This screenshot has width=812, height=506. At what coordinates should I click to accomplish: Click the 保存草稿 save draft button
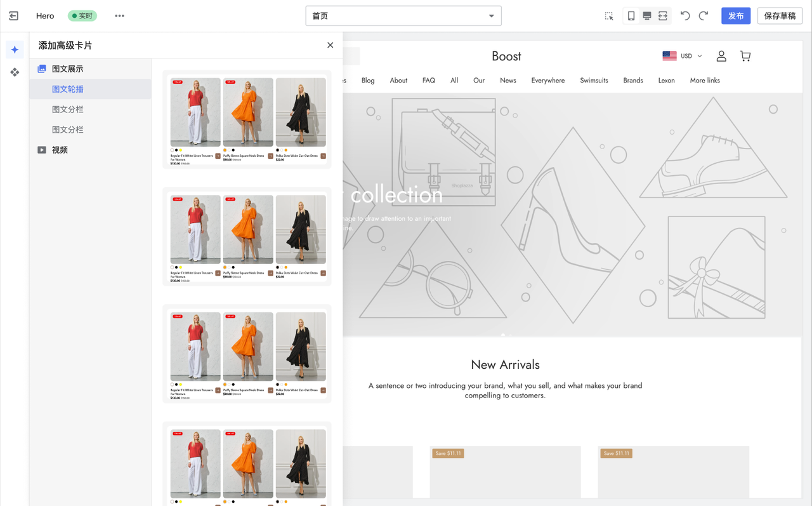780,16
